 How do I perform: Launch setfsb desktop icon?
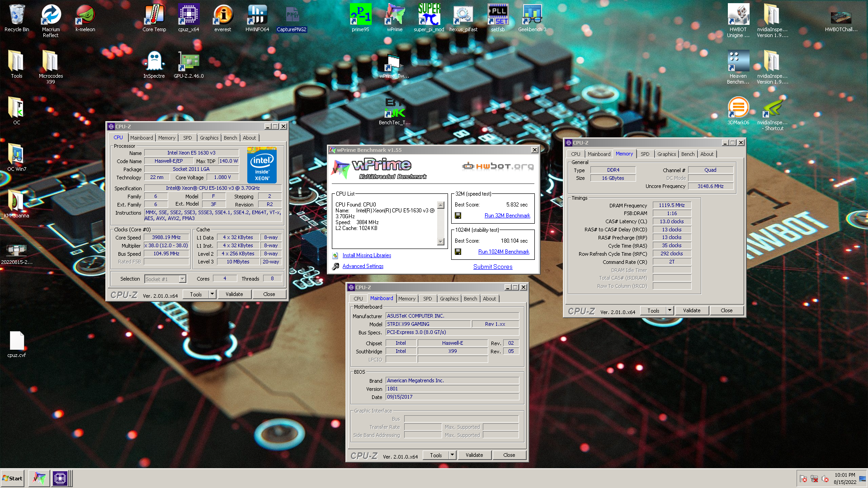498,18
